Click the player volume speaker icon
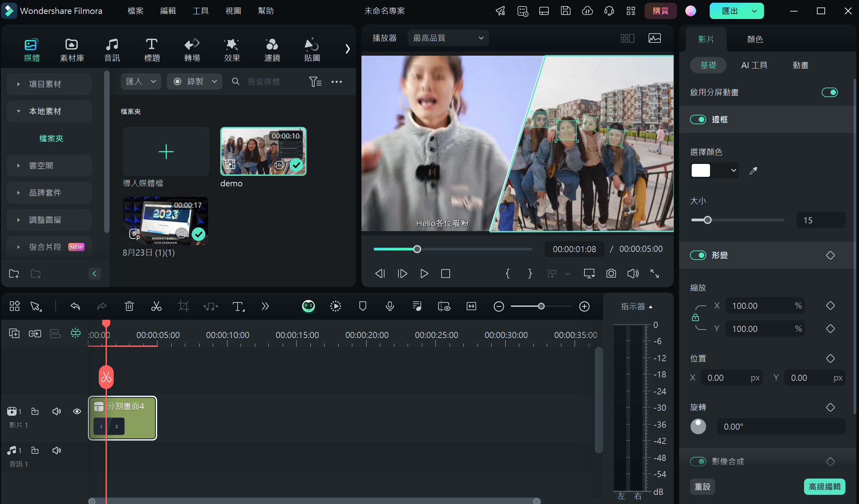Image resolution: width=859 pixels, height=504 pixels. [x=633, y=274]
